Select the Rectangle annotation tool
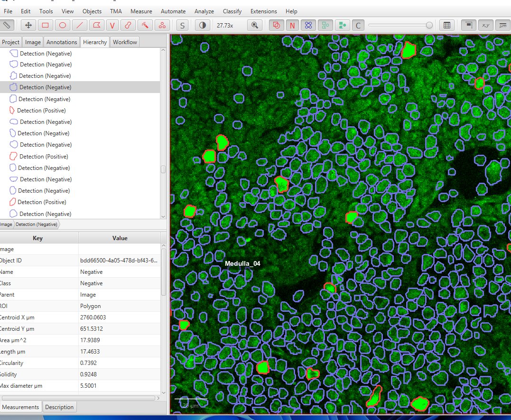Viewport: 511px width, 420px height. click(45, 25)
